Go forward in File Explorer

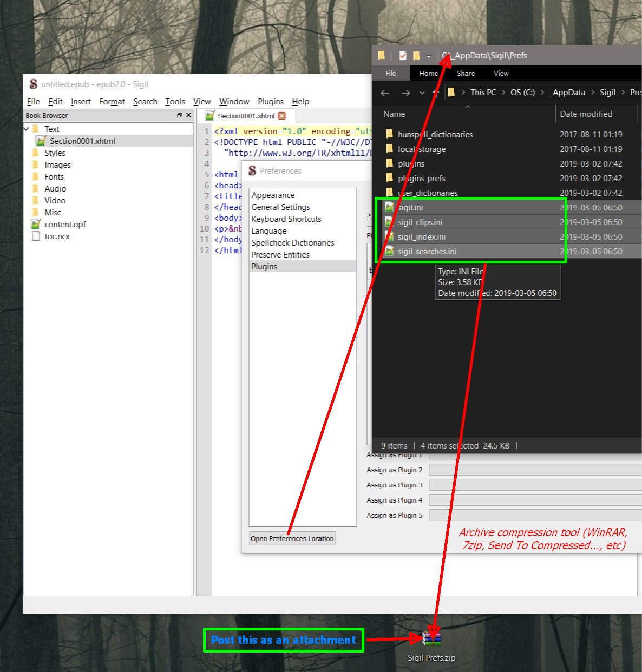coord(405,93)
